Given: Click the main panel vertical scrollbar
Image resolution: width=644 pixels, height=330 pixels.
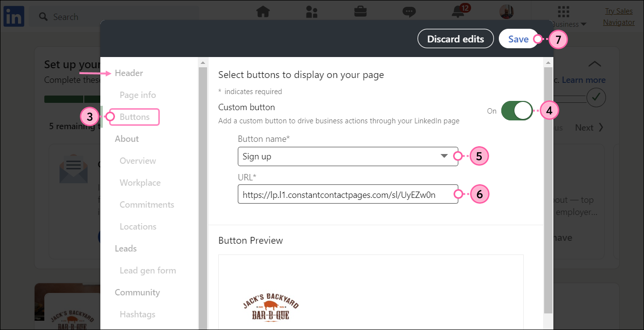Looking at the screenshot, I should point(549,190).
